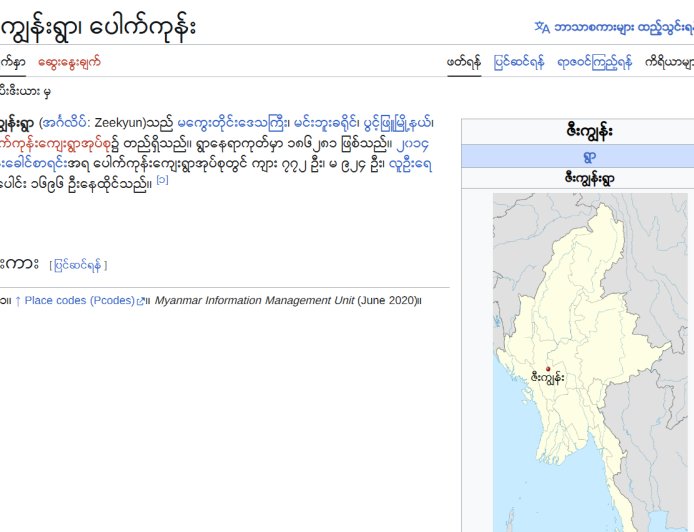Follow the English language link အင်္ဂလိပ်
The image size is (694, 532).
66,123
